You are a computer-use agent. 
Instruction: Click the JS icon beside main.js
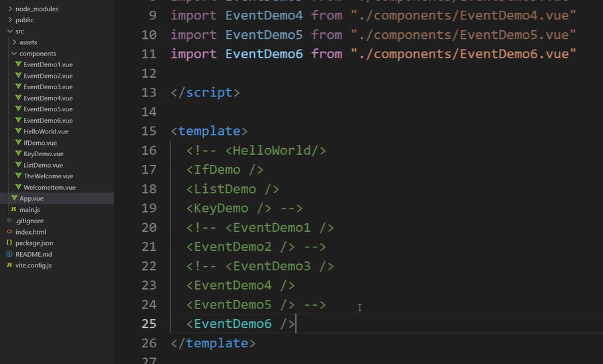pyautogui.click(x=13, y=209)
